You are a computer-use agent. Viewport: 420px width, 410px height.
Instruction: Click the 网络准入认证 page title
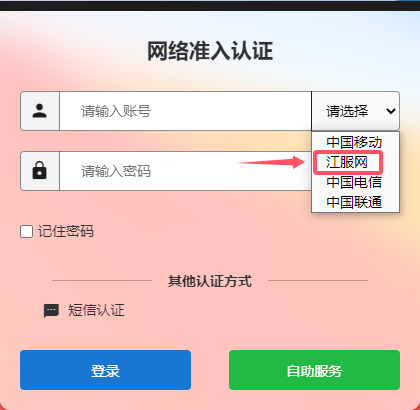pyautogui.click(x=210, y=51)
